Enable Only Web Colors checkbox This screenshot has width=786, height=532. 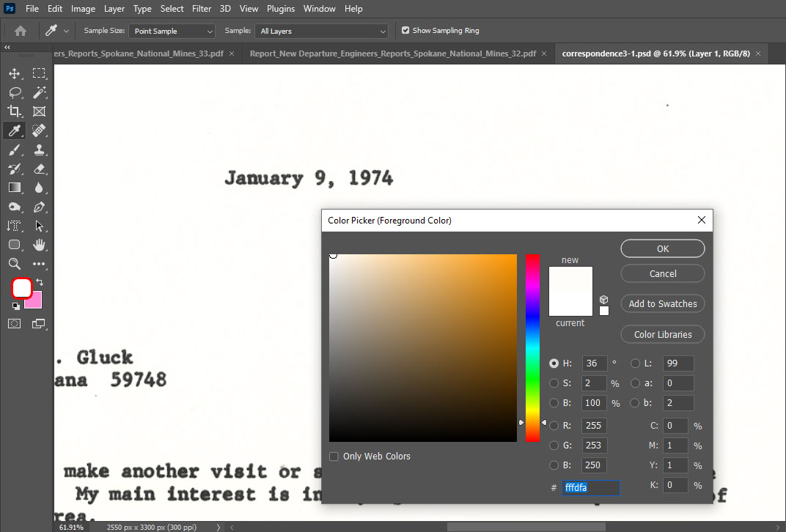(x=334, y=457)
